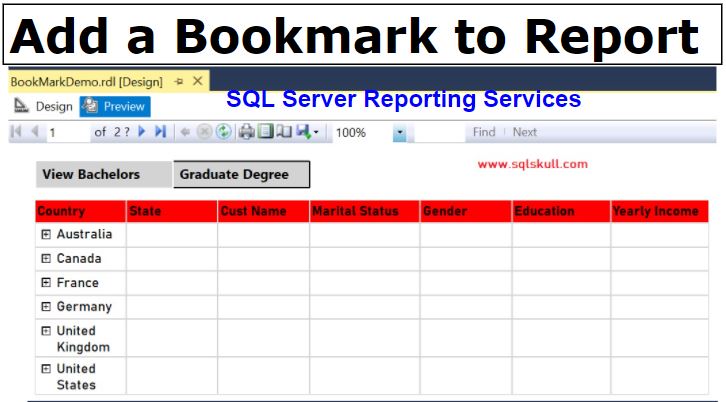
Task: Click the back to parent report arrow
Action: click(185, 132)
